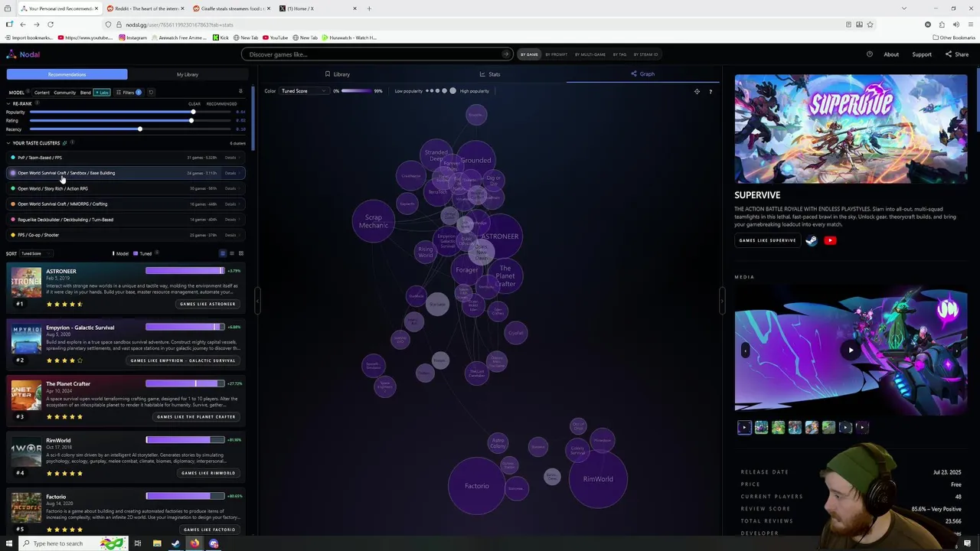Show previous media slide
This screenshot has width=980, height=551.
pyautogui.click(x=745, y=350)
